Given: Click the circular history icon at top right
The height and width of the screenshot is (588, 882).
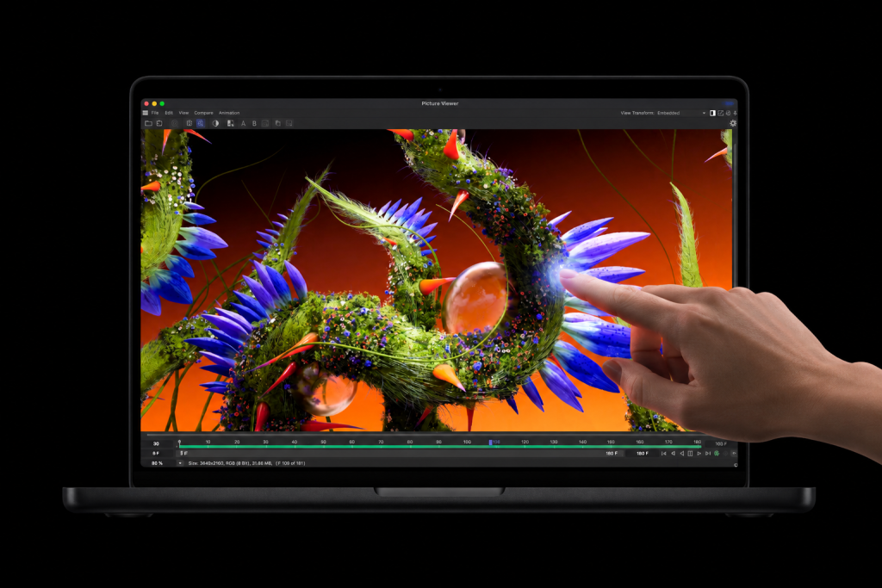Looking at the screenshot, I should (728, 113).
